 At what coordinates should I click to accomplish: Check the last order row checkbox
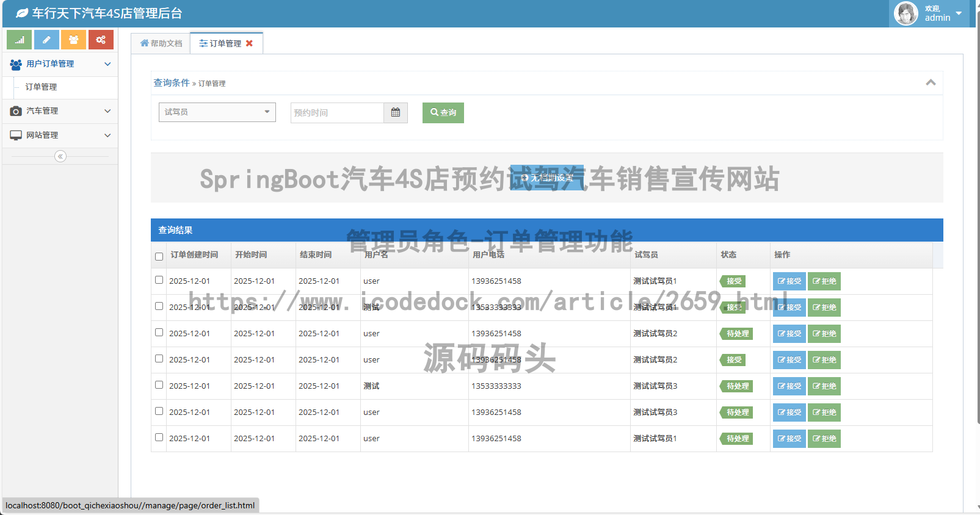159,438
